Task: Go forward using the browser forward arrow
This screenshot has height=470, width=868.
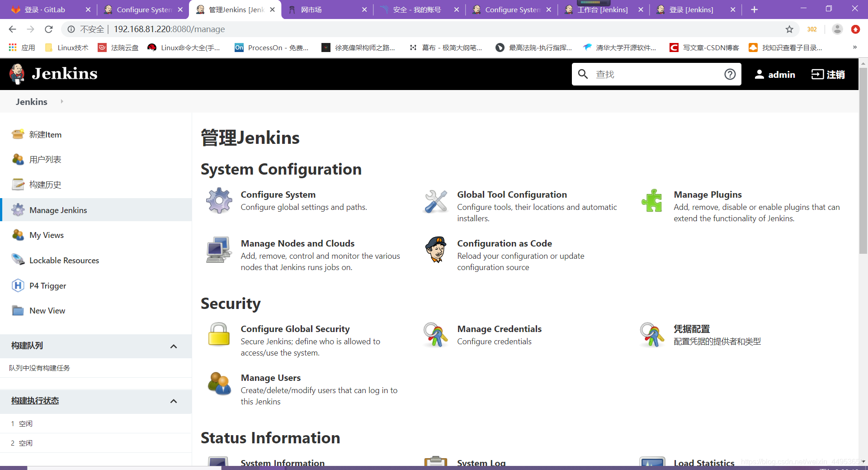Action: pyautogui.click(x=30, y=29)
